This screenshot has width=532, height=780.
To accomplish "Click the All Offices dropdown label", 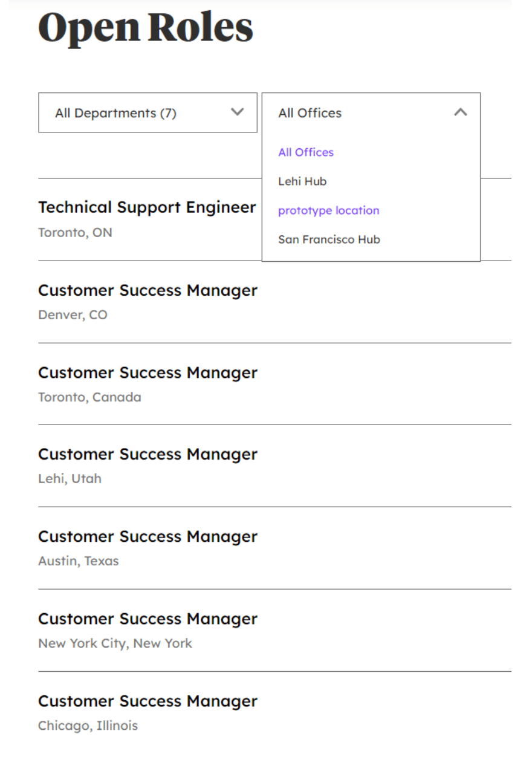I will pyautogui.click(x=310, y=113).
